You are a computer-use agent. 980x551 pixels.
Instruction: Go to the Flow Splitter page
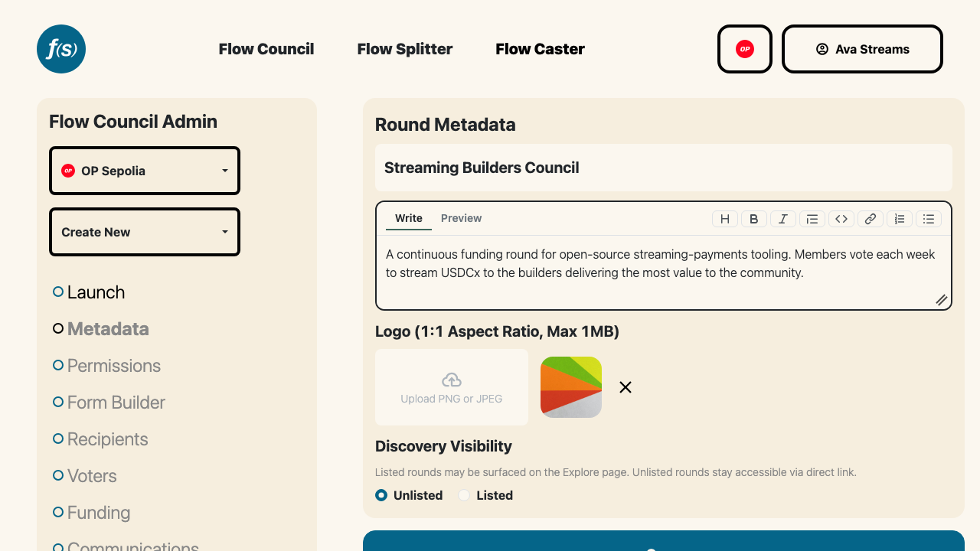405,49
